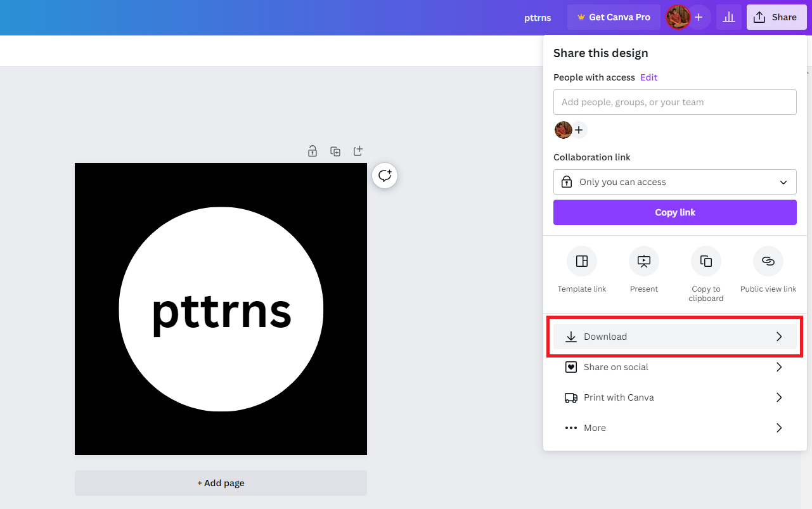Add a comment using the speech bubble icon
Viewport: 812px width, 509px height.
[x=385, y=176]
